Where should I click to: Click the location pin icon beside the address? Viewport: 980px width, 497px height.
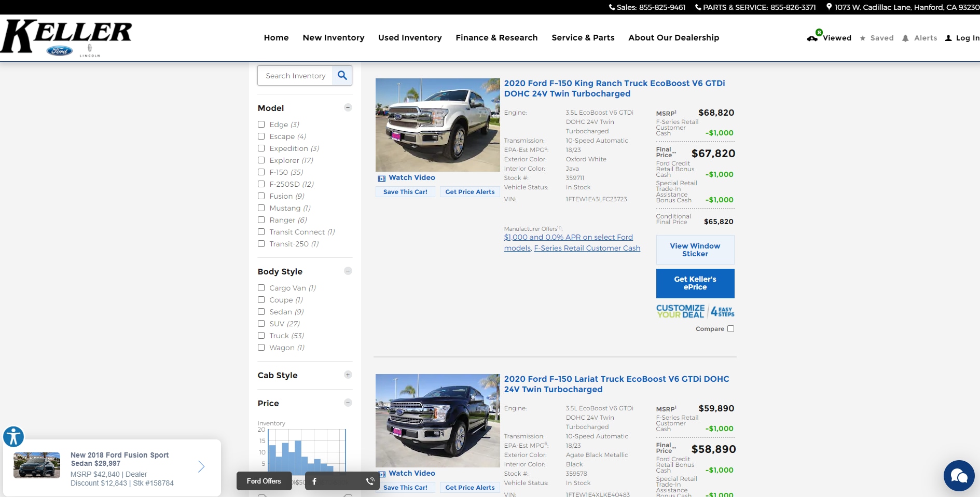(x=829, y=7)
